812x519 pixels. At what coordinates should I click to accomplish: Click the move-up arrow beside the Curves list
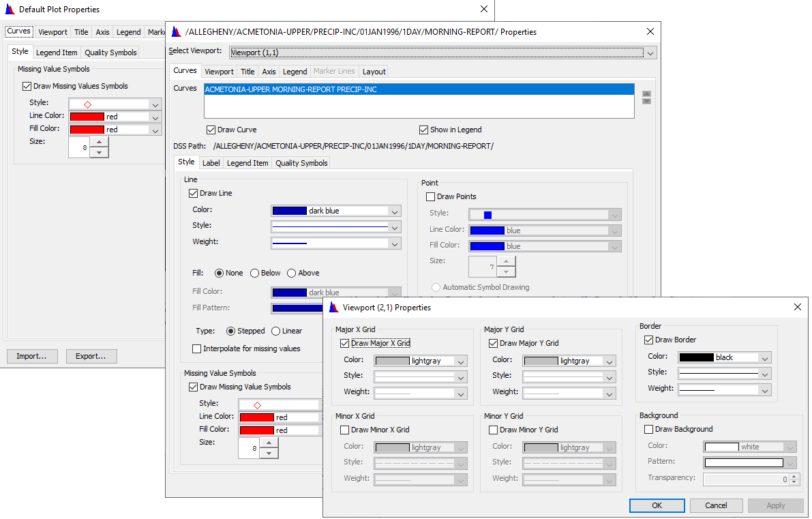pos(646,94)
